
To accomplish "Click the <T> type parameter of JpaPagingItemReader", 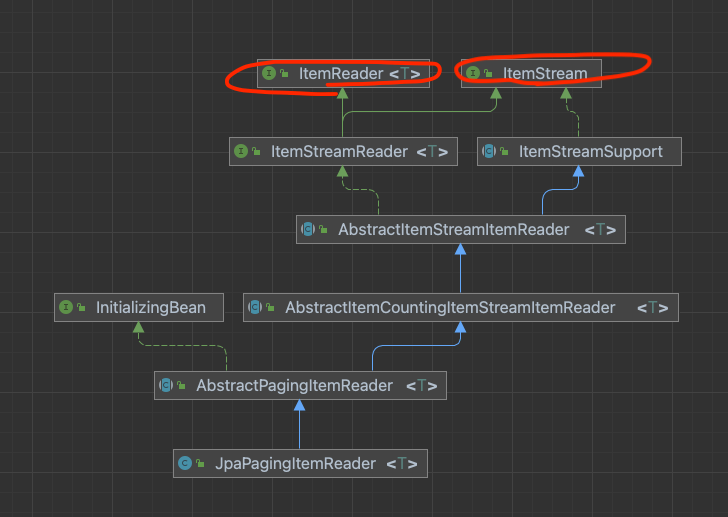I will click(402, 464).
